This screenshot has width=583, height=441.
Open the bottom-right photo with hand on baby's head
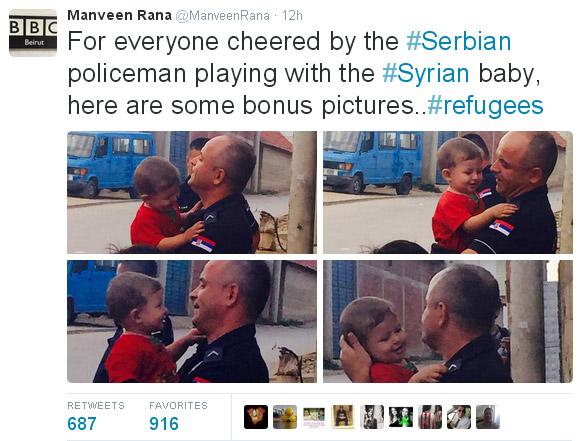448,321
